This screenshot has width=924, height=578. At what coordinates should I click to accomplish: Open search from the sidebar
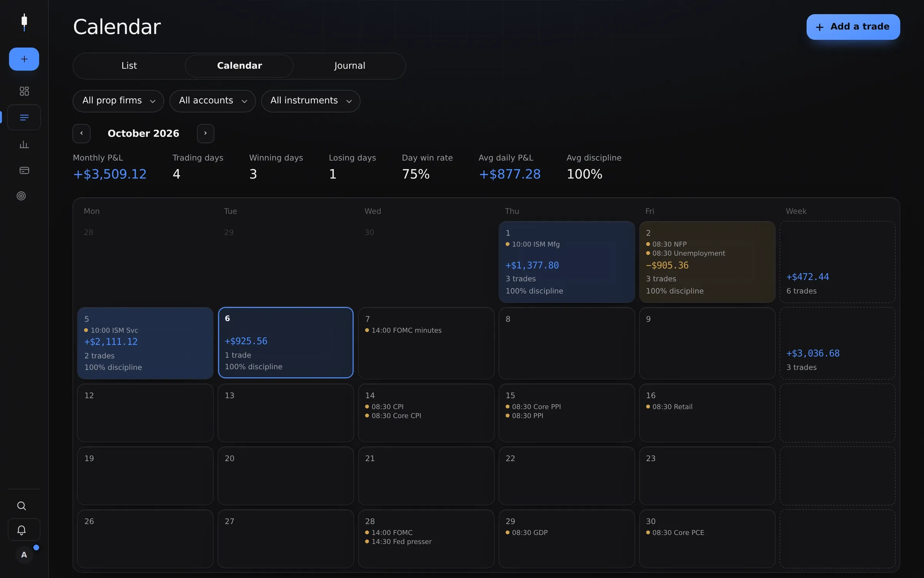pos(22,506)
